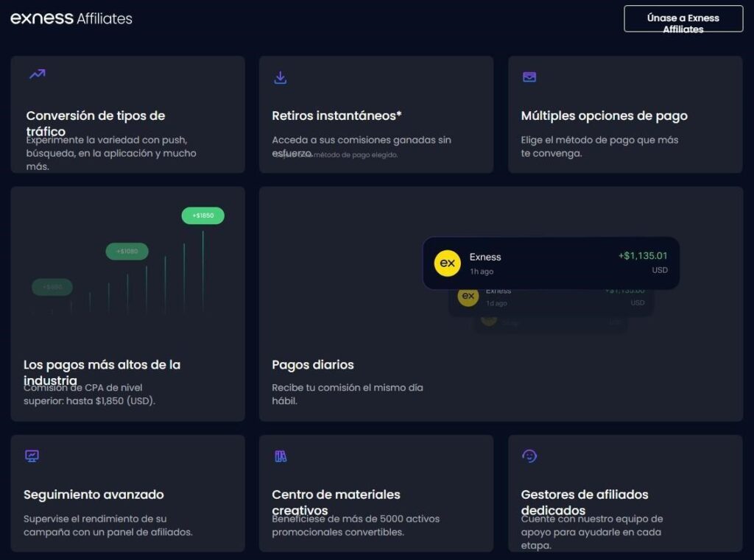Select the creative materials center icon

pyautogui.click(x=281, y=454)
